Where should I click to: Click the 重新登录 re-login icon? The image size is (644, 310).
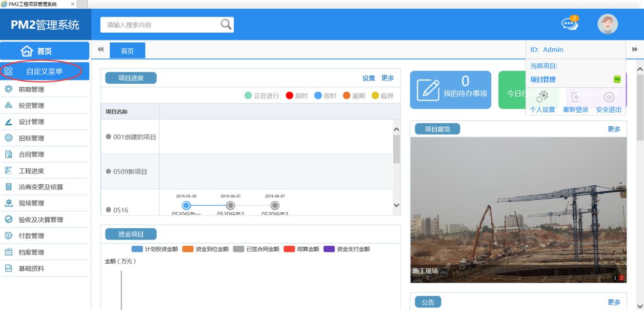point(575,97)
